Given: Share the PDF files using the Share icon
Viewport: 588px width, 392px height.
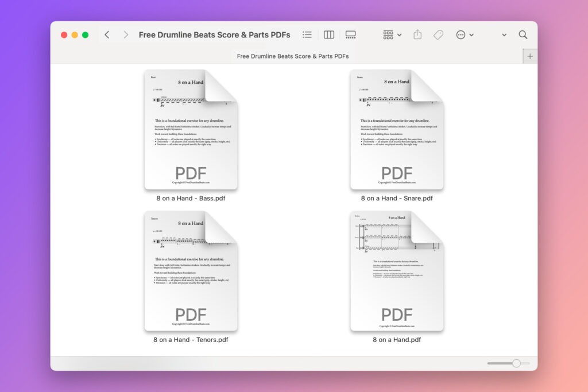Looking at the screenshot, I should [x=417, y=34].
